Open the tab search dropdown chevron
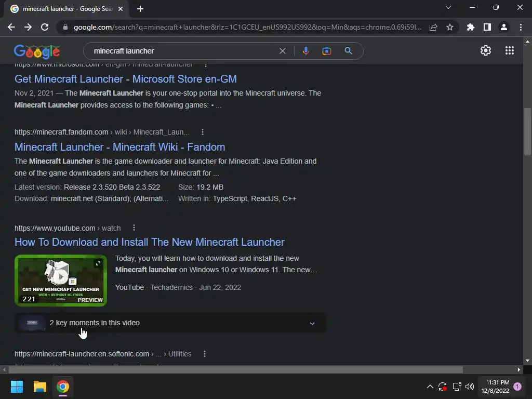The width and height of the screenshot is (532, 399). (x=448, y=7)
